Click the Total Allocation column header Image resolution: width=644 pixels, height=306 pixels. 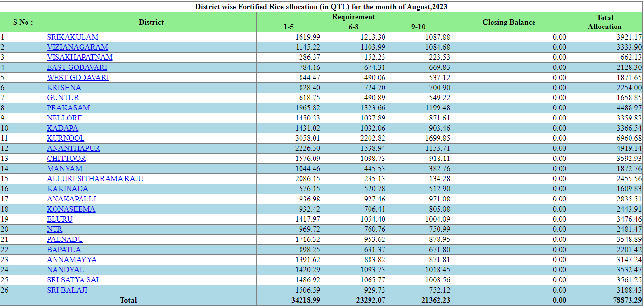coord(605,22)
